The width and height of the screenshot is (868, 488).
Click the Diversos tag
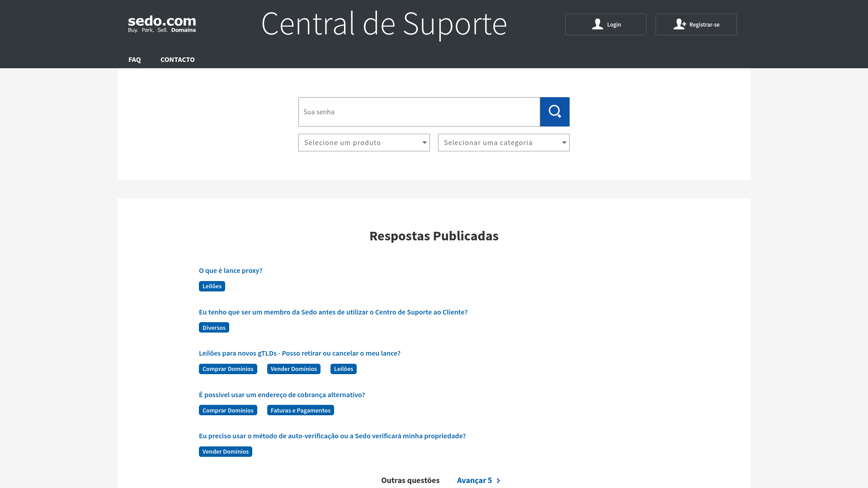214,328
